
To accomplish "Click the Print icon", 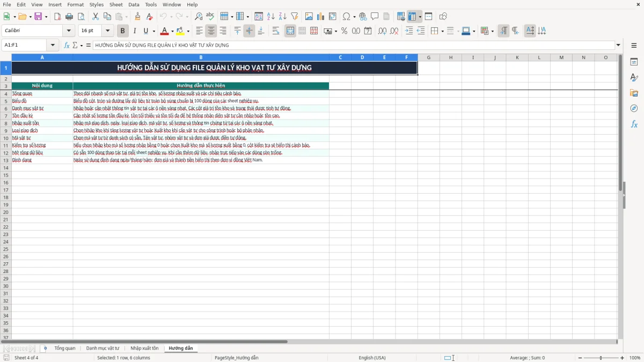I will point(69,17).
